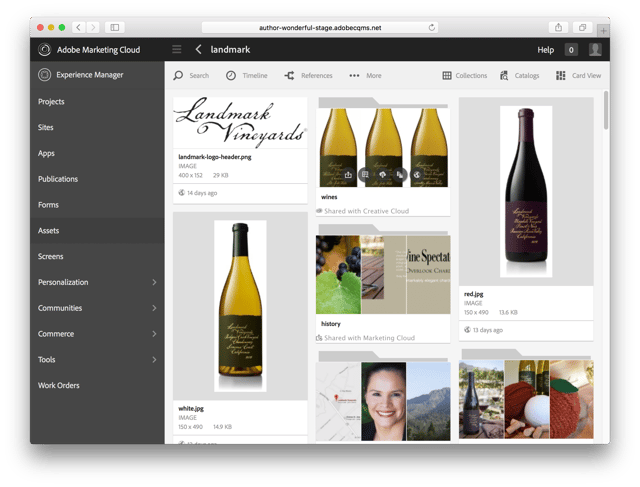Screen dimensions: 640x487
Task: Toggle the hamburger side rail icon
Action: (177, 49)
